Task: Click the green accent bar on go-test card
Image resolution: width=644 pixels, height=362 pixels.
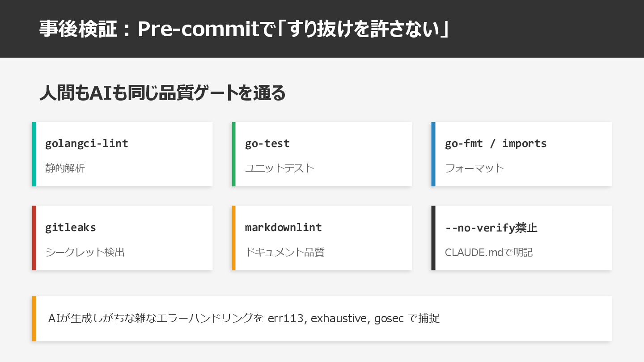Action: coord(234,154)
